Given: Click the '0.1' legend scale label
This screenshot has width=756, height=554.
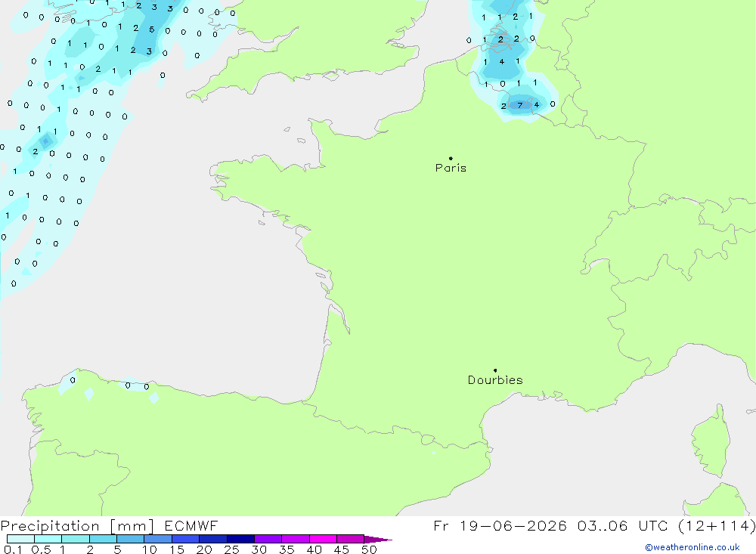Looking at the screenshot, I should pos(13,549).
